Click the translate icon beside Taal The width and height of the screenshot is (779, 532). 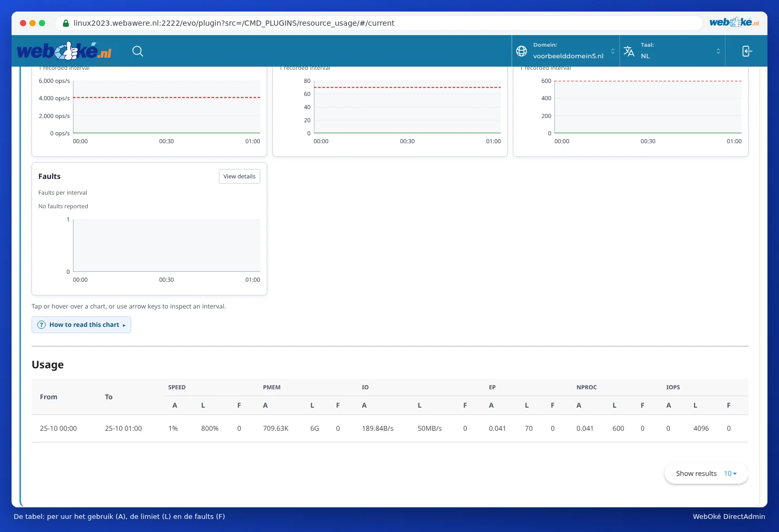click(x=629, y=51)
